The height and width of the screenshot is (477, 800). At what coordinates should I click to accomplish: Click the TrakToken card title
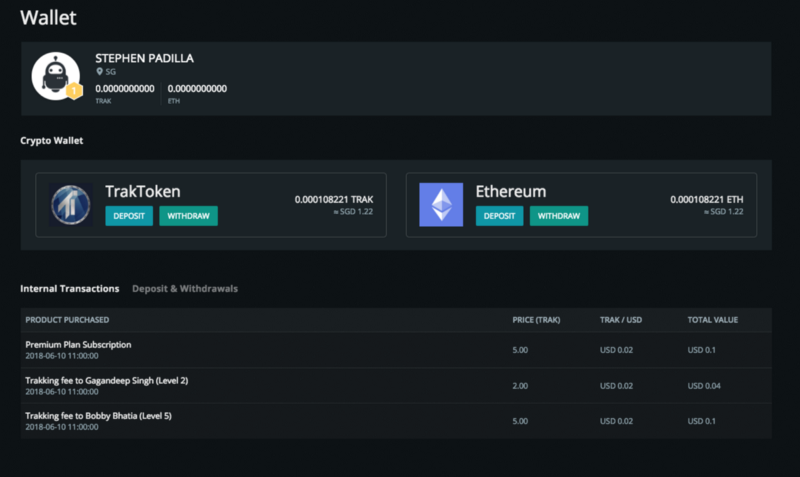point(143,191)
